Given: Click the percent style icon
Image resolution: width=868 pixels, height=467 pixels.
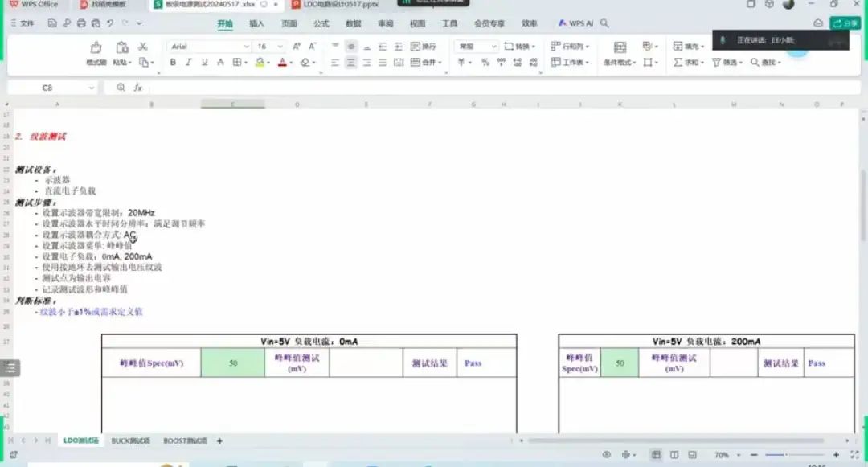Looking at the screenshot, I should [485, 63].
